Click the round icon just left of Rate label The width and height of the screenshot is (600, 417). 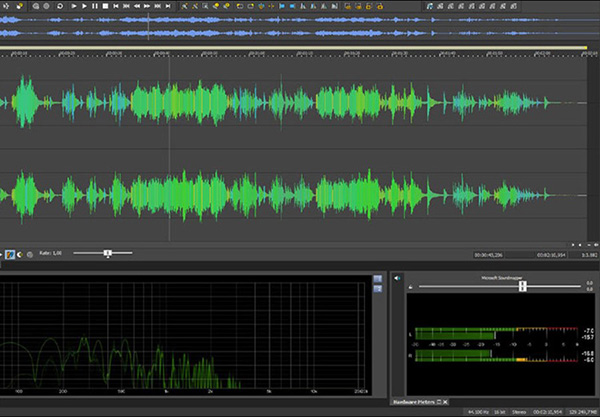29,254
